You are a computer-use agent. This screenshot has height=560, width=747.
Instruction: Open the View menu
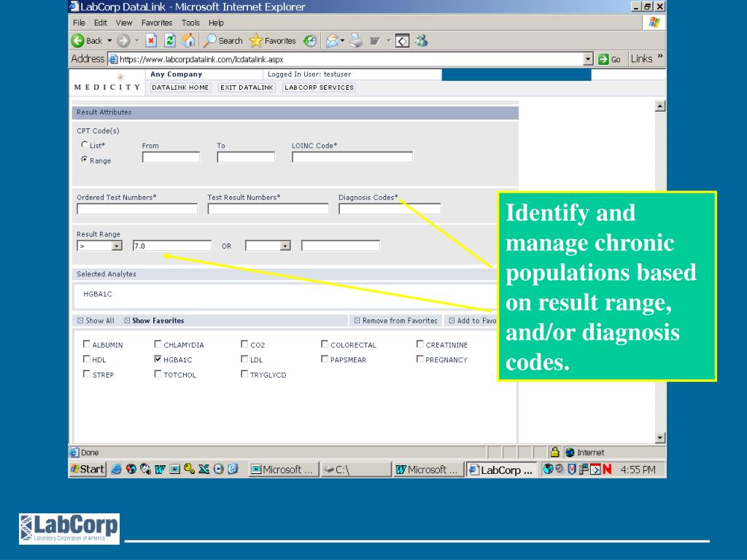pos(124,23)
